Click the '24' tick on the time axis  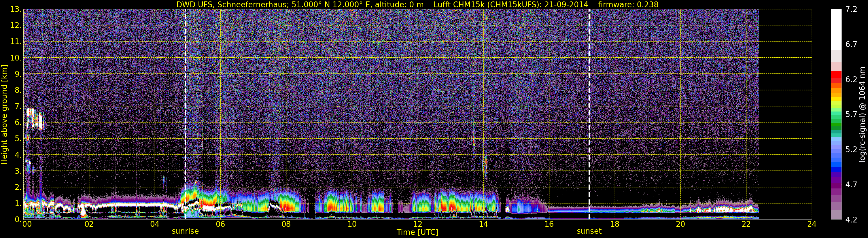812,224
